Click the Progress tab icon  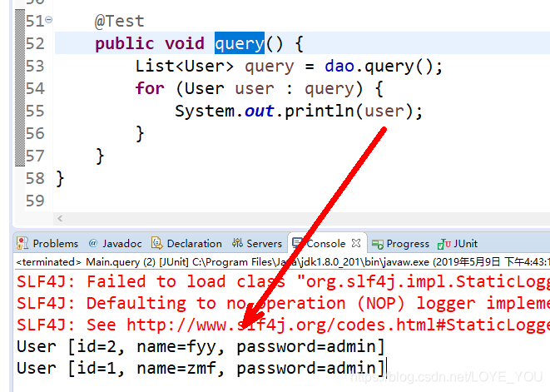click(x=378, y=244)
